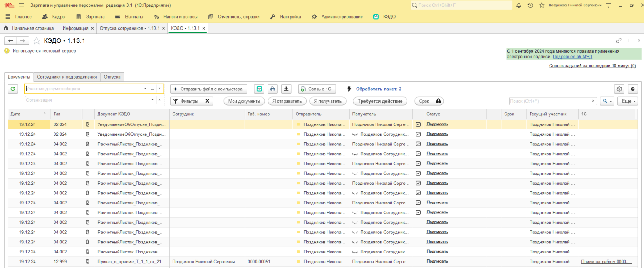Click the green КЭДО icon button in the toolbar

pos(259,89)
